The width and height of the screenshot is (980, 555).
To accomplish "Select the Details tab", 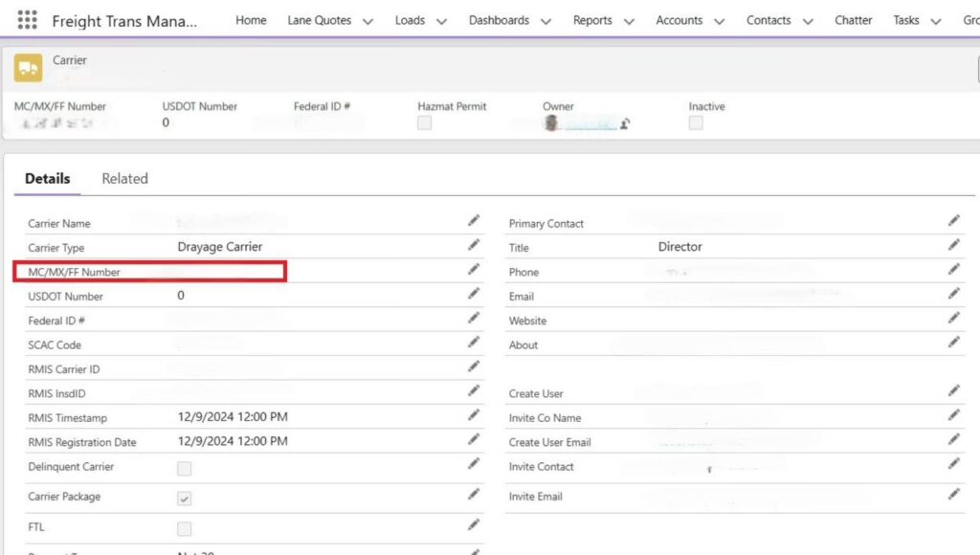I will point(48,178).
